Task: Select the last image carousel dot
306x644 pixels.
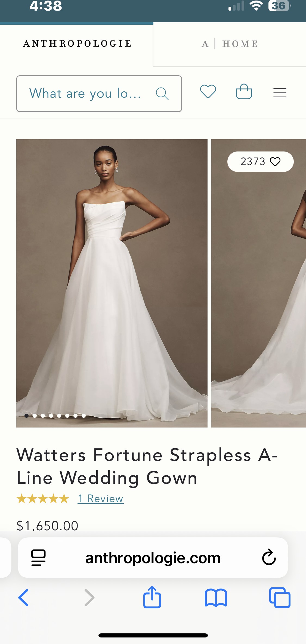Action: (84, 416)
